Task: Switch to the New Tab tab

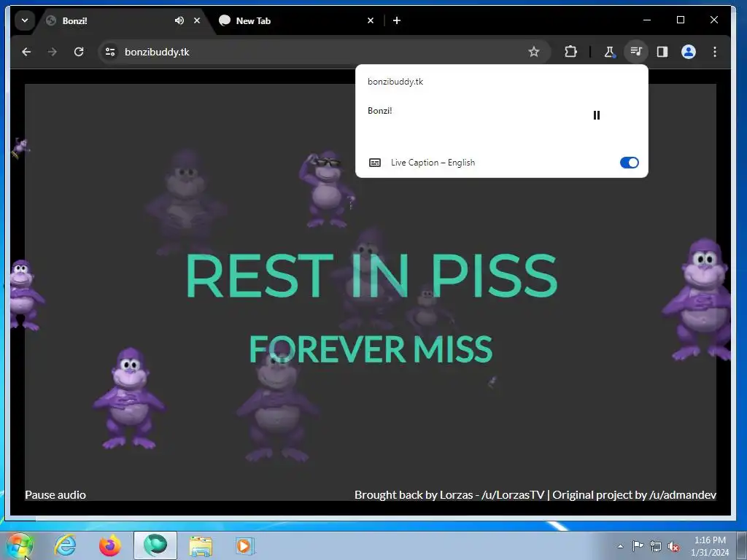Action: (295, 20)
